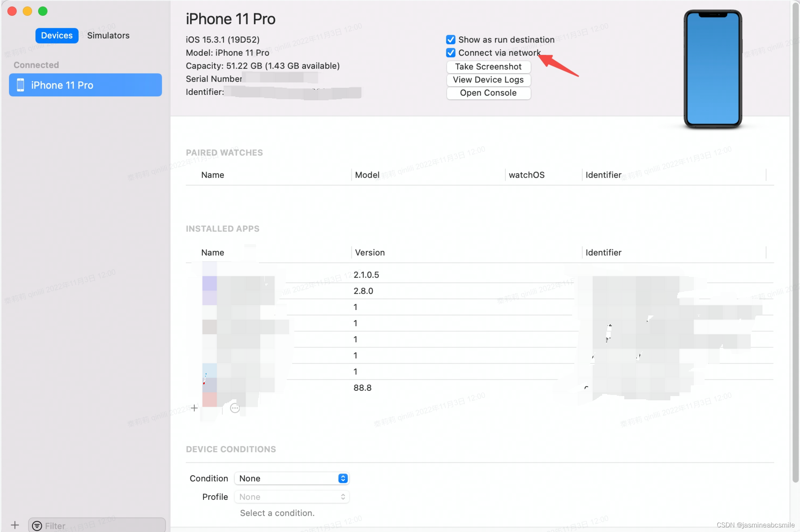This screenshot has width=800, height=532.
Task: Switch to the Simulators tab
Action: 108,36
